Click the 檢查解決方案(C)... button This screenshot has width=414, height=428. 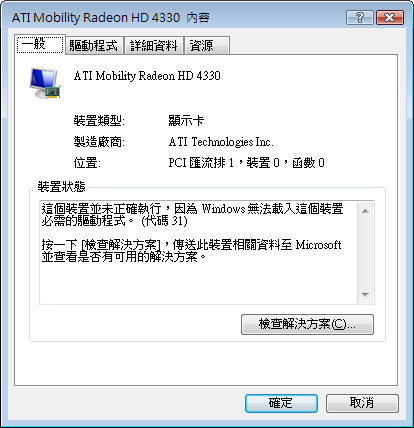tap(307, 324)
